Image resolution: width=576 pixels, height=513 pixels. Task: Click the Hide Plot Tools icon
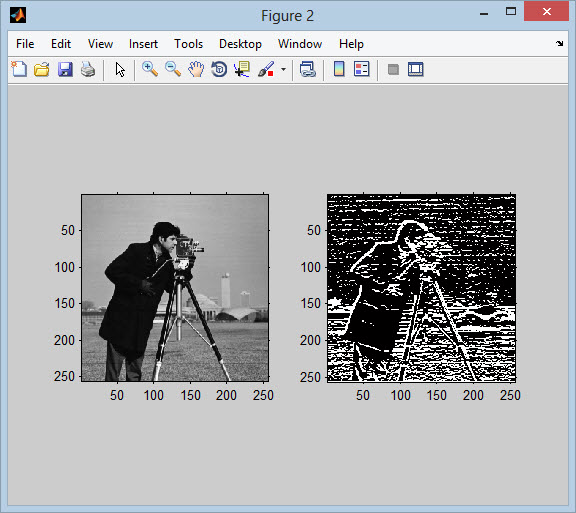(393, 69)
